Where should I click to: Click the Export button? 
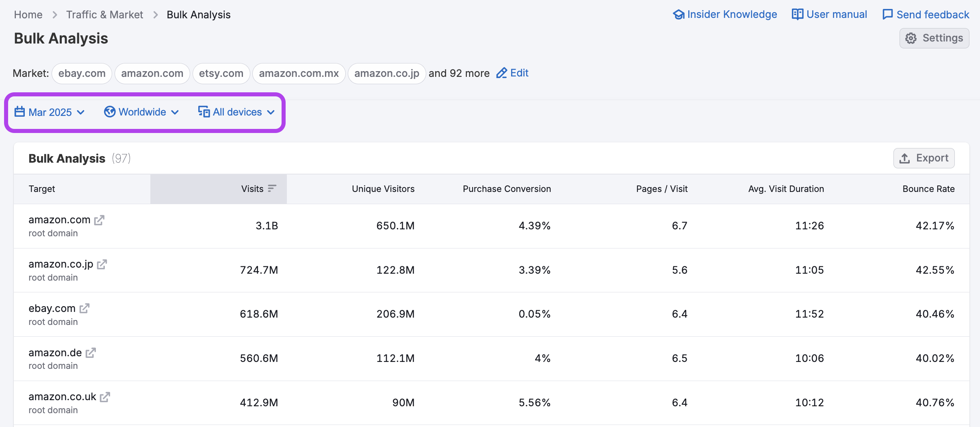click(924, 158)
